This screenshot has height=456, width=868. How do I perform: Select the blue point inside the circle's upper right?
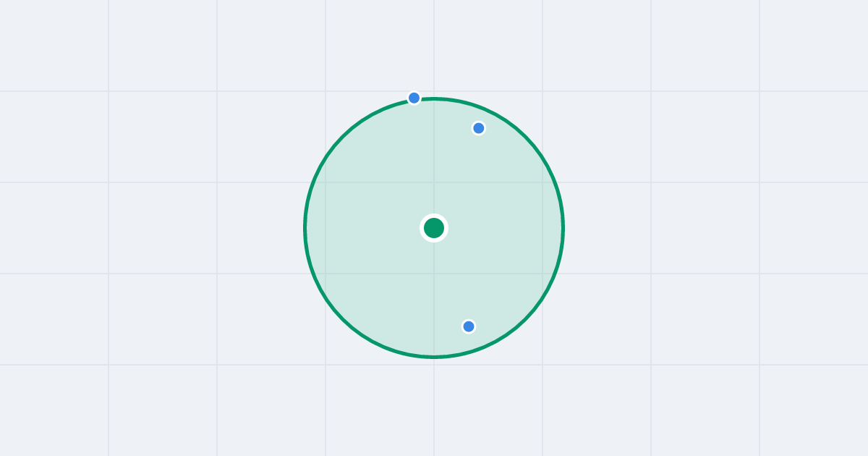pyautogui.click(x=479, y=128)
